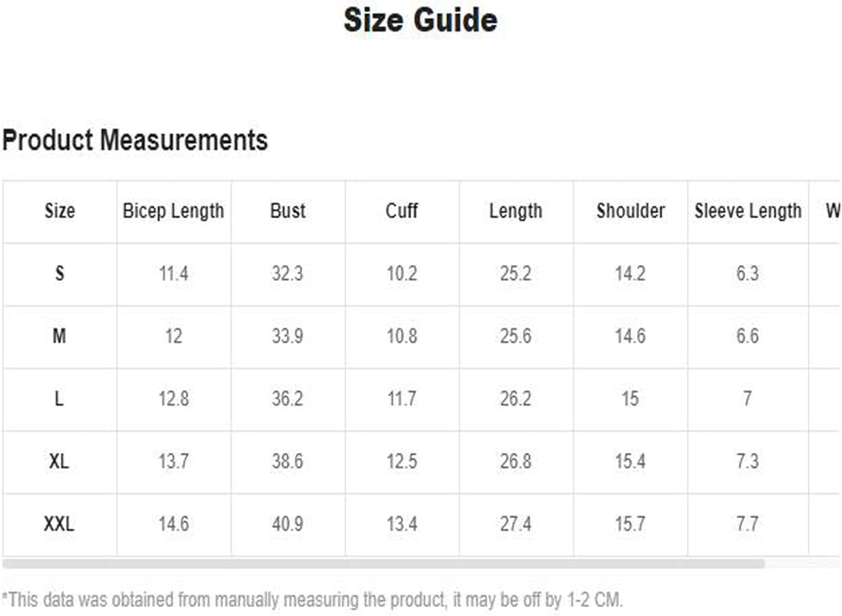The width and height of the screenshot is (842, 616).
Task: Click the L size row label
Action: click(x=60, y=399)
